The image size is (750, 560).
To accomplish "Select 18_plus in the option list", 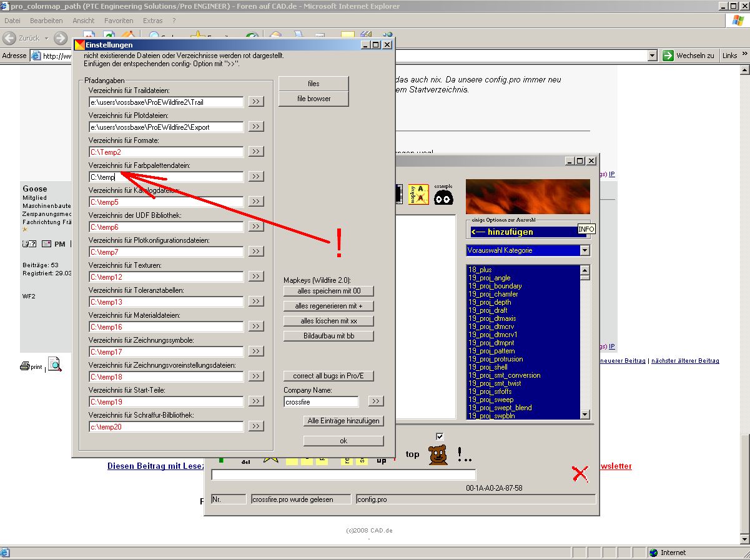I will [x=480, y=270].
